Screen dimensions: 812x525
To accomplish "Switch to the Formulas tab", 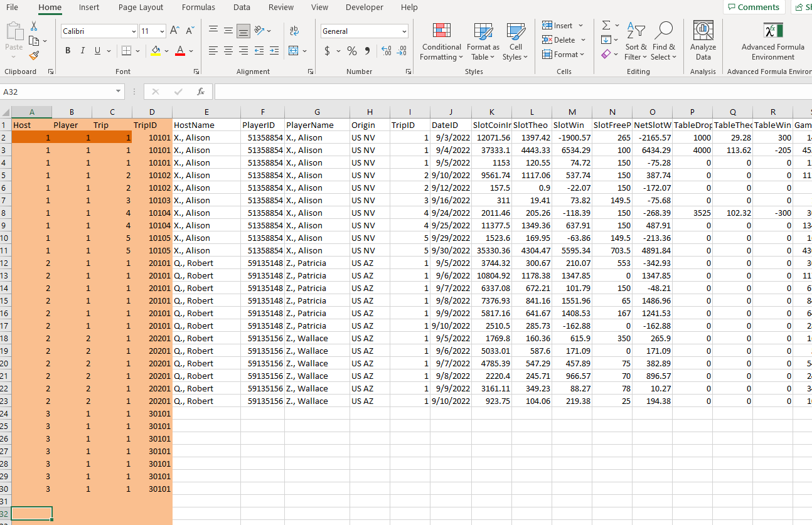I will click(x=198, y=8).
